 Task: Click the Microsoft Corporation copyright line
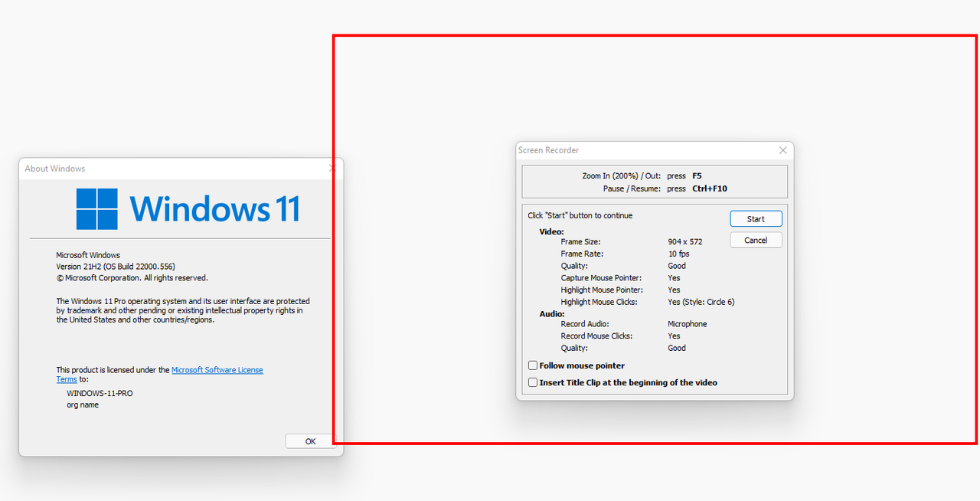tap(132, 278)
